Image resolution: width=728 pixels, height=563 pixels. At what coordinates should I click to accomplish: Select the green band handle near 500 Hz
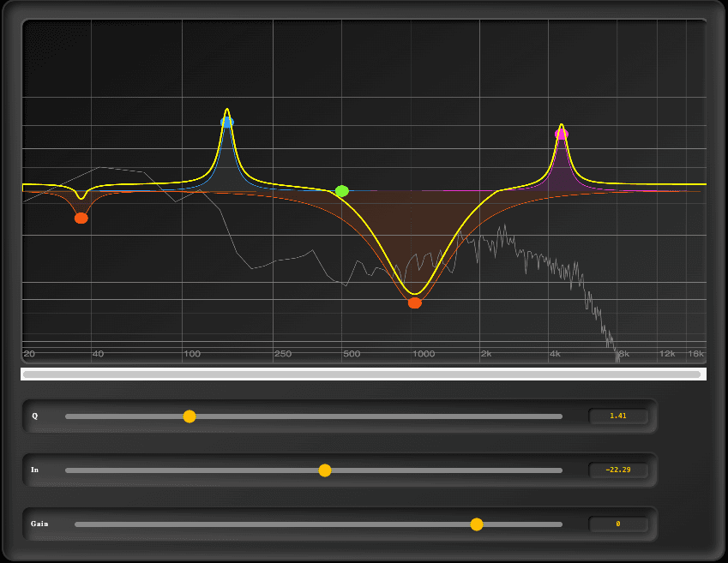click(x=342, y=192)
